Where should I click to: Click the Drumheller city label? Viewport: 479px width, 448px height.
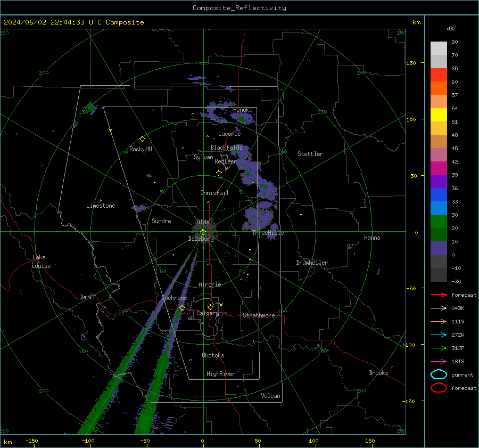312,263
